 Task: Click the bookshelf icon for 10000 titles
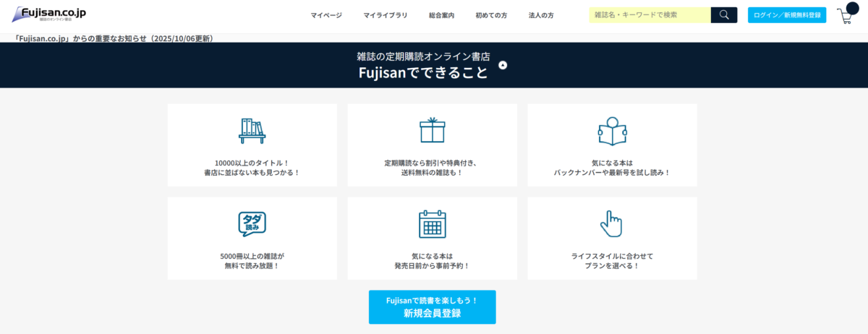(252, 130)
